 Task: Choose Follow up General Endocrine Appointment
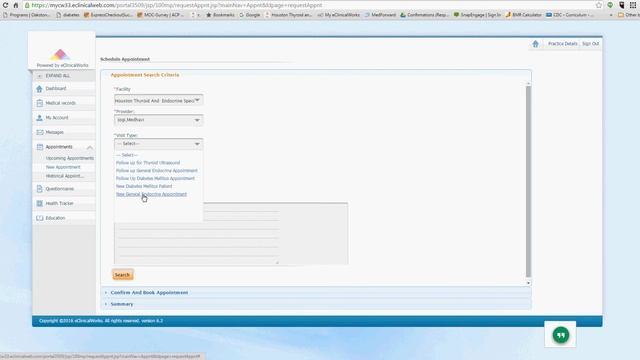coord(157,171)
